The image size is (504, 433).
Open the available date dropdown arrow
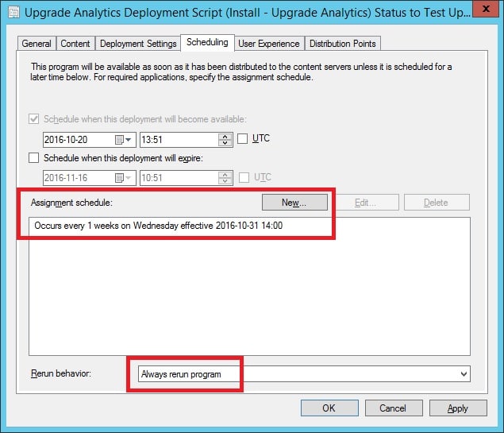129,140
